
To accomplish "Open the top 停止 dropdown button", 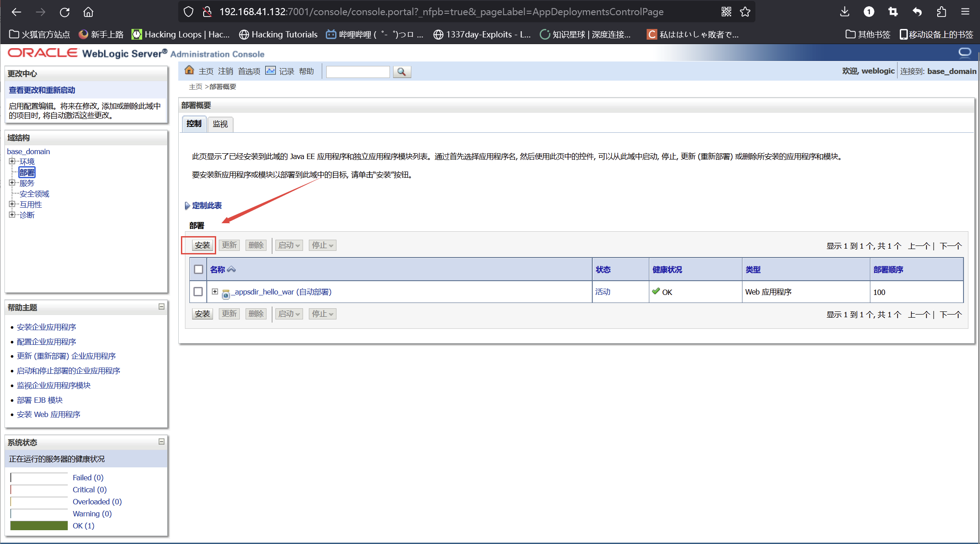I will point(322,245).
